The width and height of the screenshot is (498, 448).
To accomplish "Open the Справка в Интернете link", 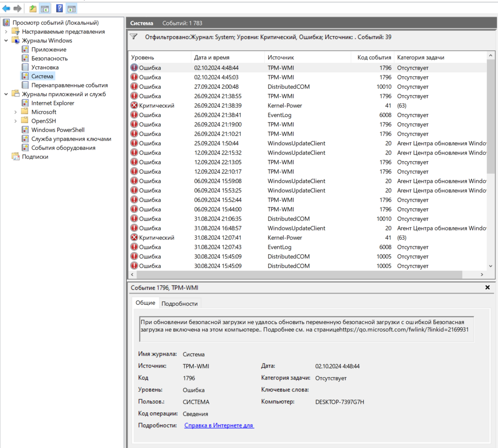I will pyautogui.click(x=219, y=425).
